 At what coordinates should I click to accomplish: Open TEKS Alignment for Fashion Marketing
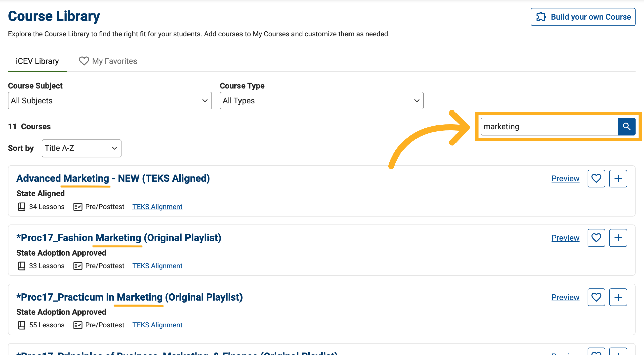point(157,266)
